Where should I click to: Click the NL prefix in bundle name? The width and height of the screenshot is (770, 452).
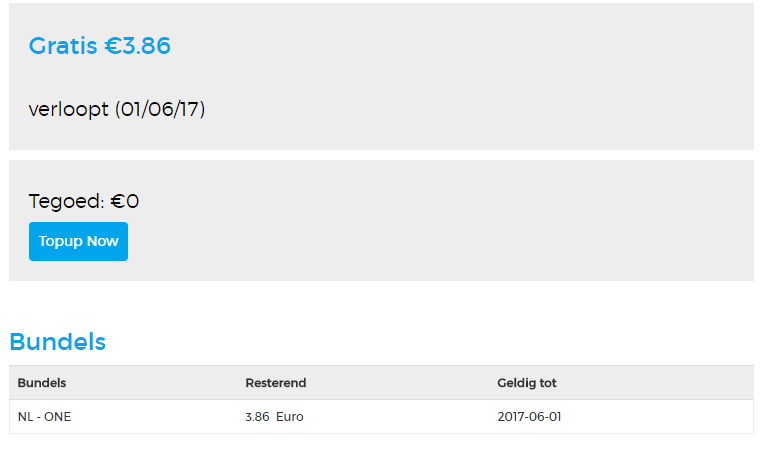pyautogui.click(x=25, y=417)
